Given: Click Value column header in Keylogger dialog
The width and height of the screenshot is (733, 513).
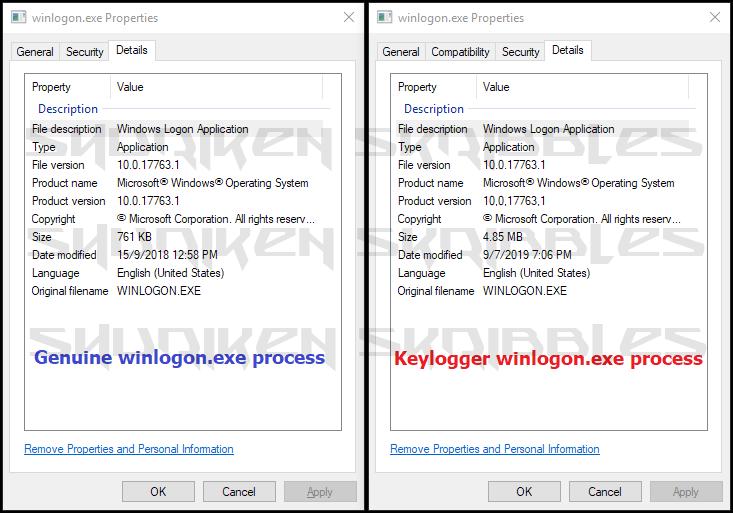Looking at the screenshot, I should click(496, 87).
